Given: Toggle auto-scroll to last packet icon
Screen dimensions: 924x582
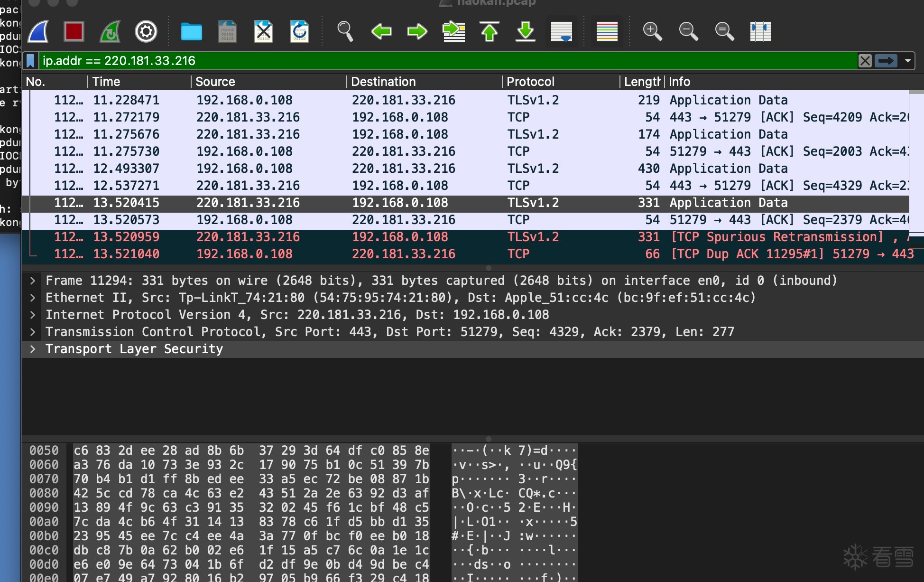Looking at the screenshot, I should pos(562,32).
